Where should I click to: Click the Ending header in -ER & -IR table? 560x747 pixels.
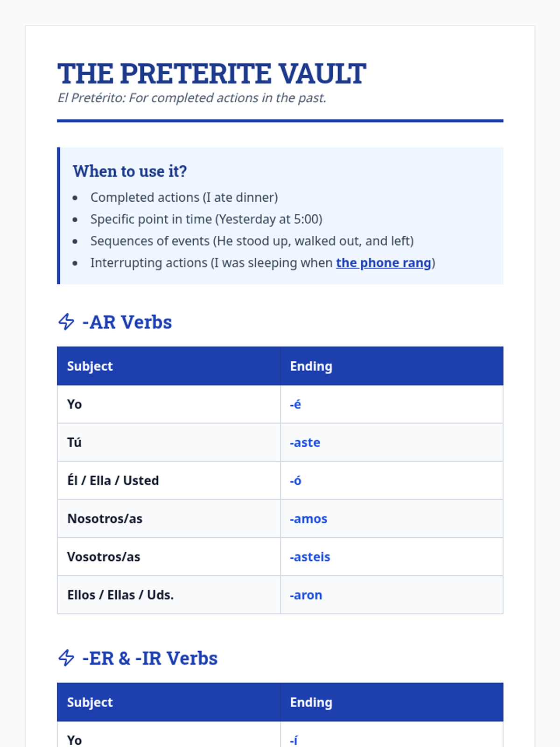point(311,702)
